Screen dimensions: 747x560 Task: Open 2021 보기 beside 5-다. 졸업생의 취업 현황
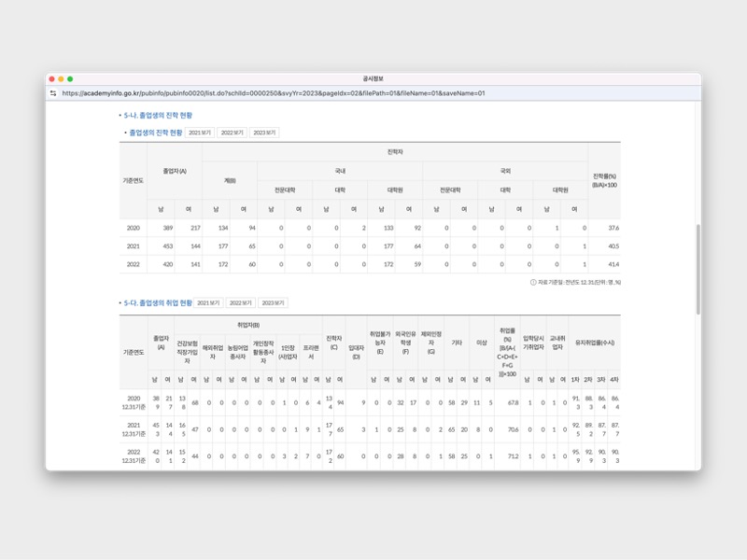[208, 302]
